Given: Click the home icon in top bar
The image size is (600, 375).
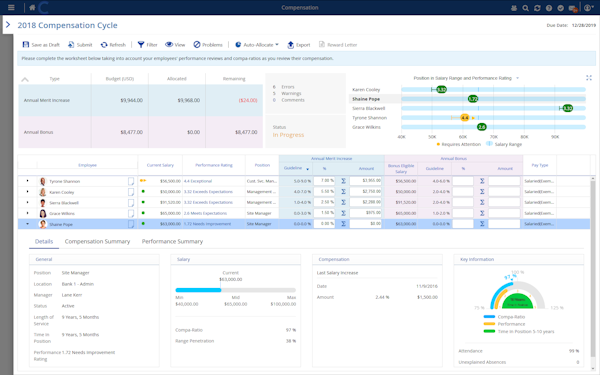Looking at the screenshot, I should coord(32,8).
